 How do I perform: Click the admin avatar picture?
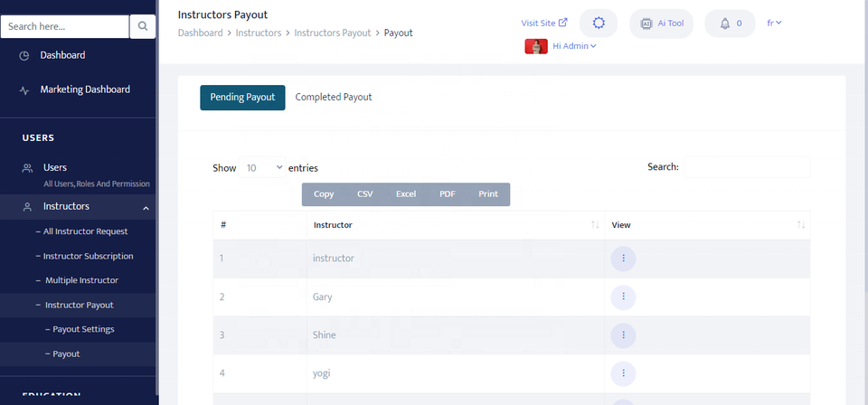tap(536, 46)
